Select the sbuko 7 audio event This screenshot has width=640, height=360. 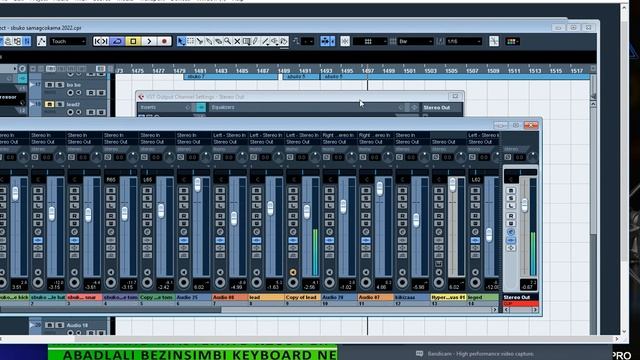pyautogui.click(x=231, y=77)
